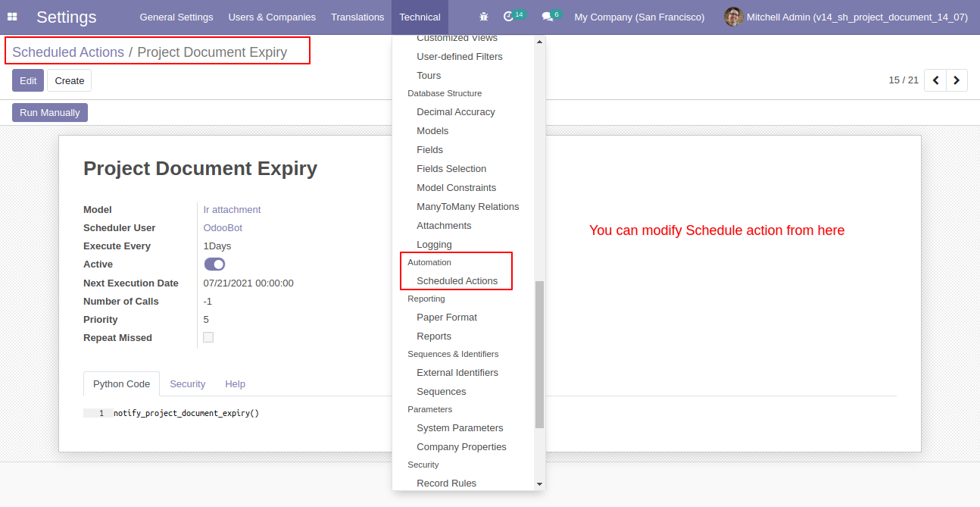Select User-defined Filters entry
The width and height of the screenshot is (980, 507).
(x=460, y=56)
